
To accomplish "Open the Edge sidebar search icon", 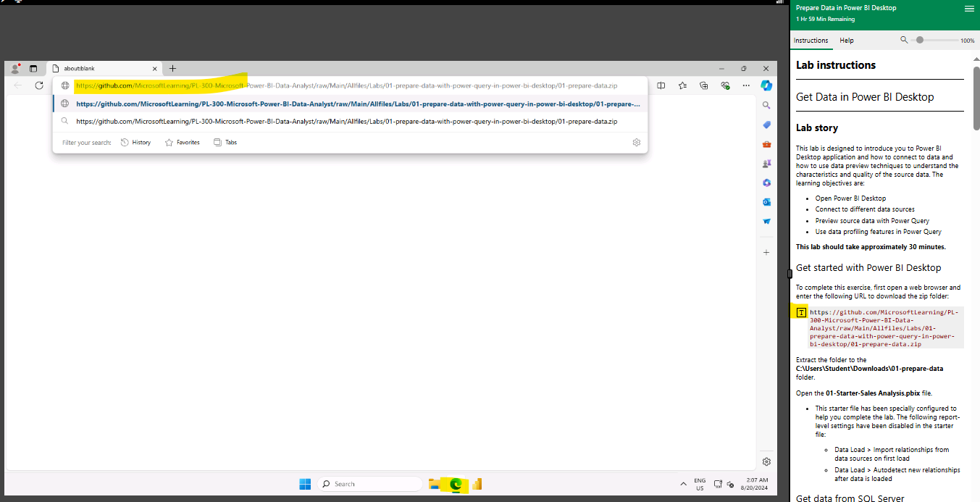I will (x=766, y=105).
